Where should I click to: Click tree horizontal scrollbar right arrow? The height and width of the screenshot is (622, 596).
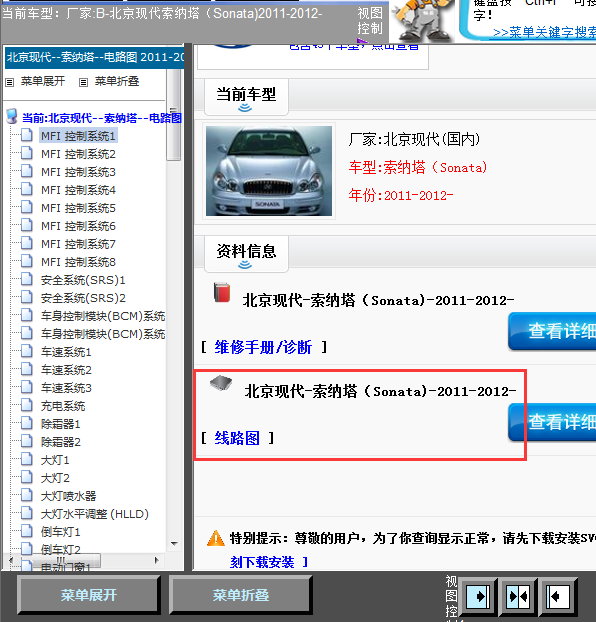click(157, 560)
